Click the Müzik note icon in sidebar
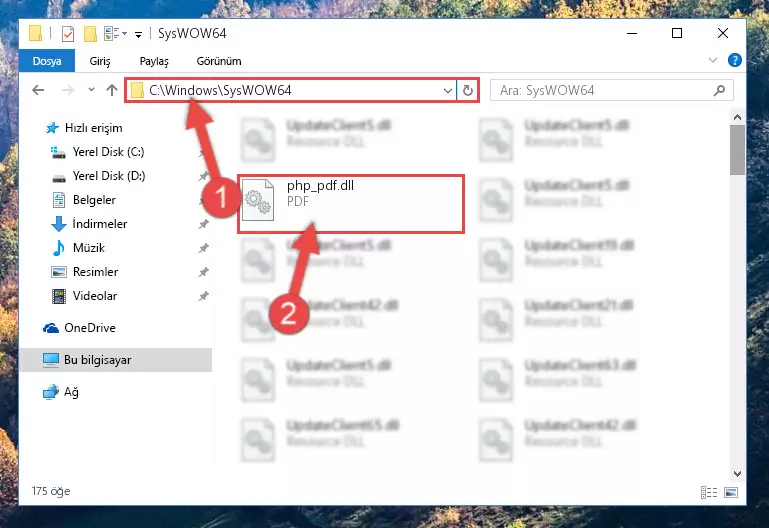 (x=59, y=248)
